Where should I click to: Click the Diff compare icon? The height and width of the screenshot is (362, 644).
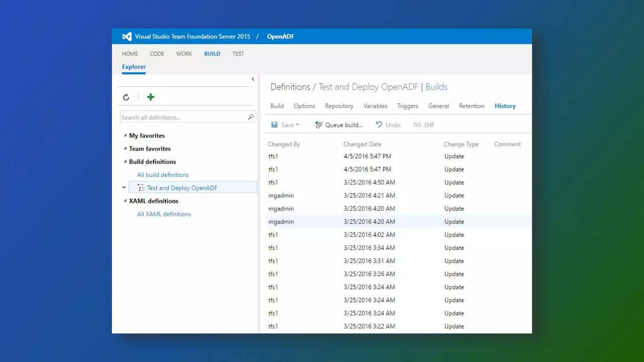(x=417, y=125)
